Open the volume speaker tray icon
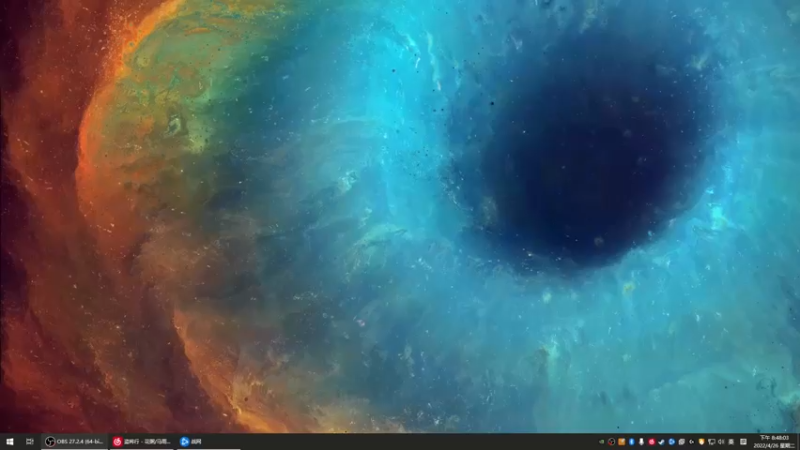The width and height of the screenshot is (800, 450). pyautogui.click(x=721, y=442)
